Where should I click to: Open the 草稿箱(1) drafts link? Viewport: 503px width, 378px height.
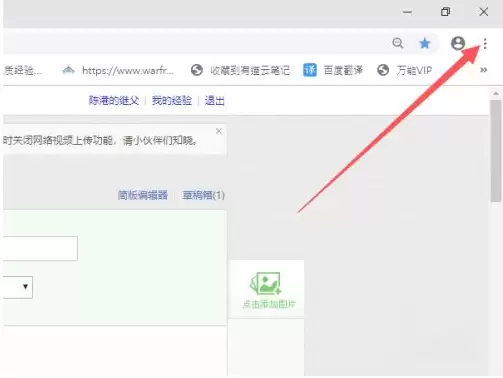(204, 195)
